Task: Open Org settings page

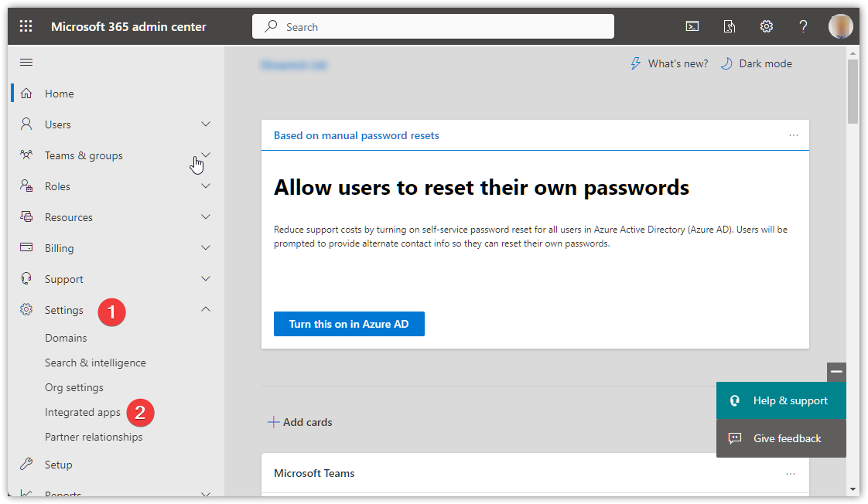Action: coord(74,388)
